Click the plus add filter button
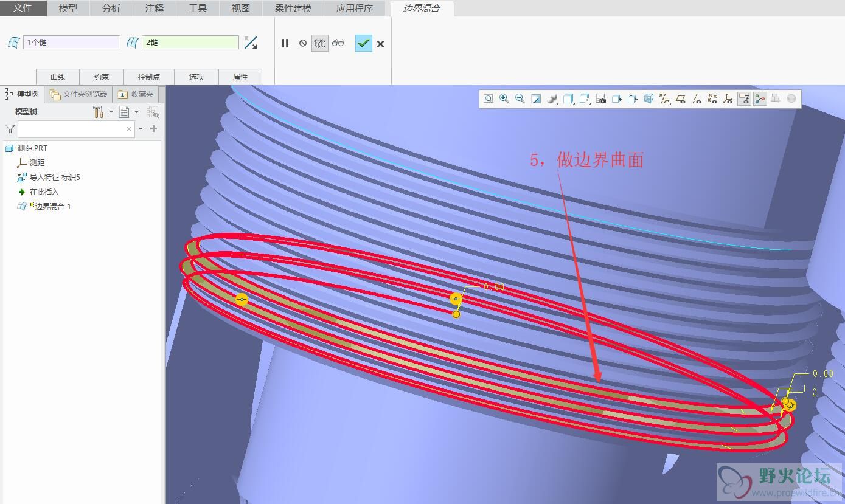This screenshot has height=504, width=845. [153, 129]
